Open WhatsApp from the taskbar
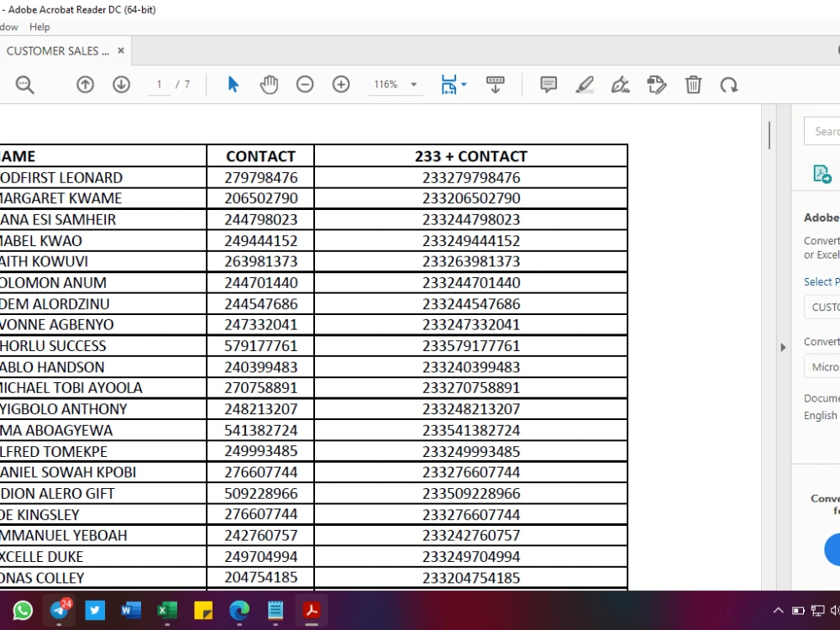 click(23, 610)
